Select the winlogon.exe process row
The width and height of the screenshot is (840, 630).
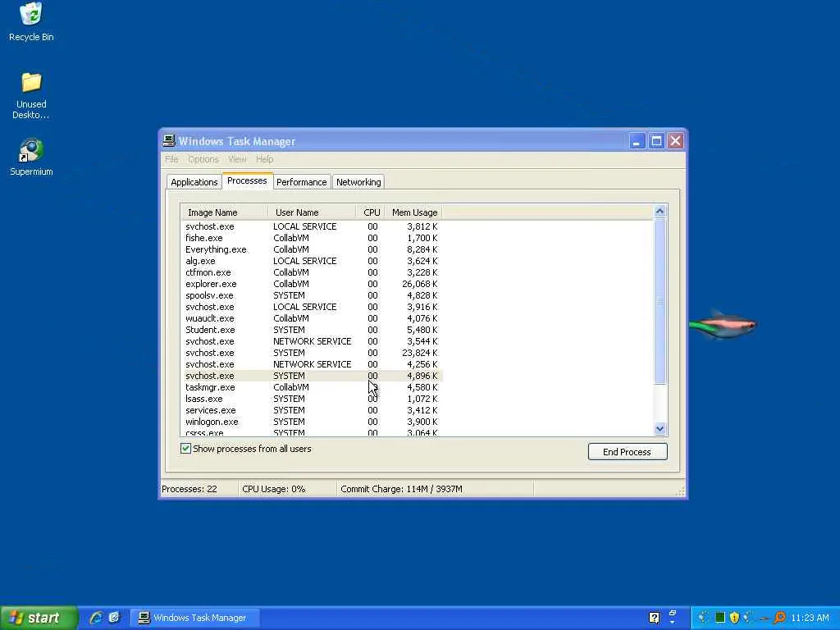coord(312,422)
